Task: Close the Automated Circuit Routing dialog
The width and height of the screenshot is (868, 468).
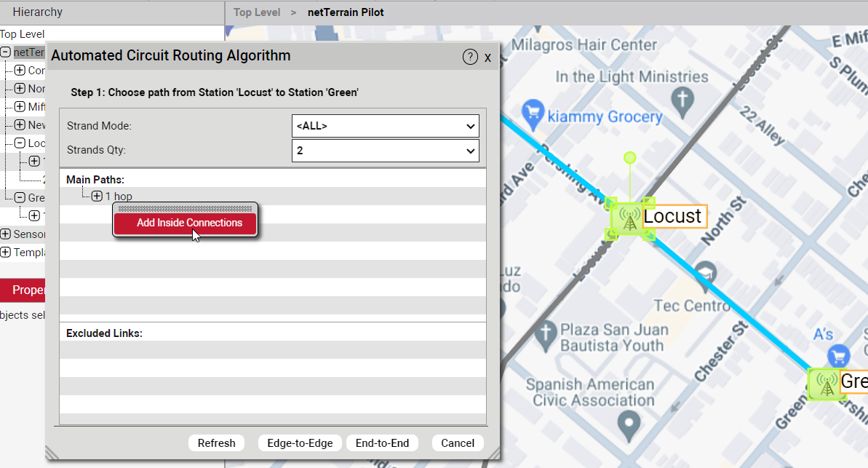Action: coord(487,57)
